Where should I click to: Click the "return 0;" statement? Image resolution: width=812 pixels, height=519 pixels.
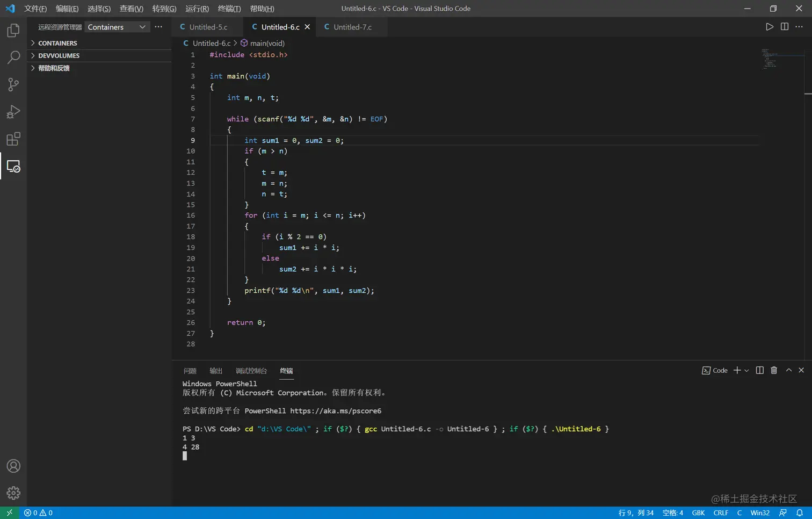[247, 322]
